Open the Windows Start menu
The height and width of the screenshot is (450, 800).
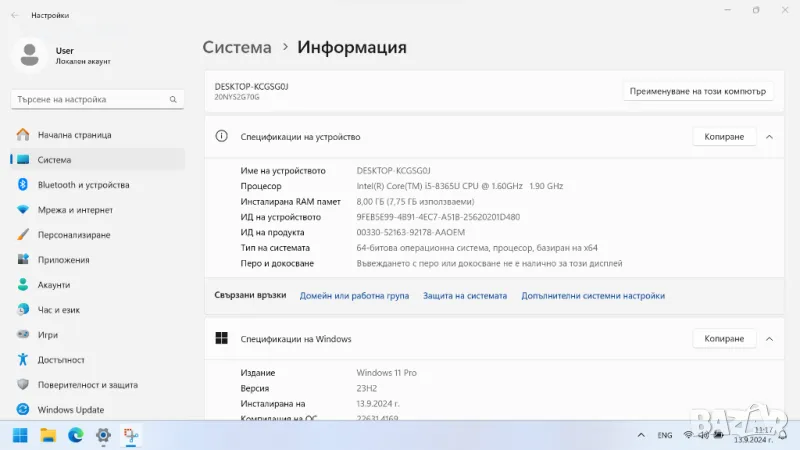pyautogui.click(x=20, y=435)
